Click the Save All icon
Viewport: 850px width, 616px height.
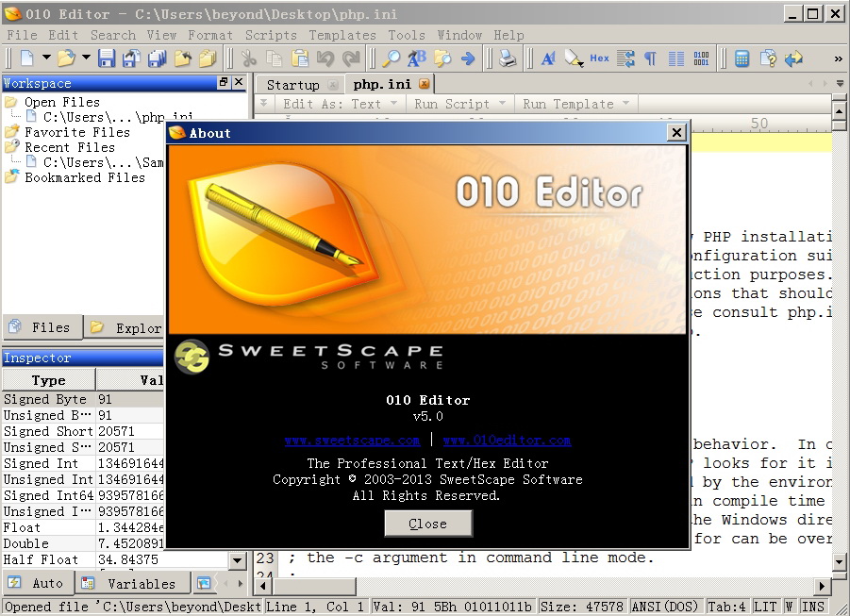pos(157,58)
